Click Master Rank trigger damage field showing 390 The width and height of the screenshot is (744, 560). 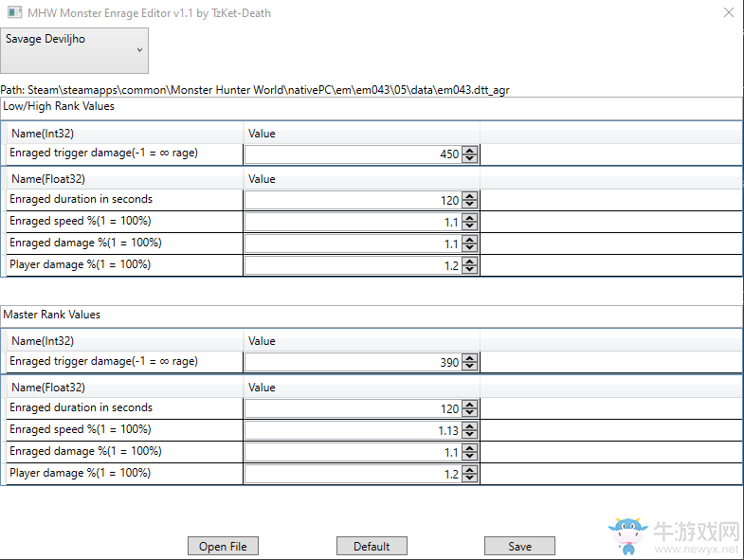click(353, 363)
